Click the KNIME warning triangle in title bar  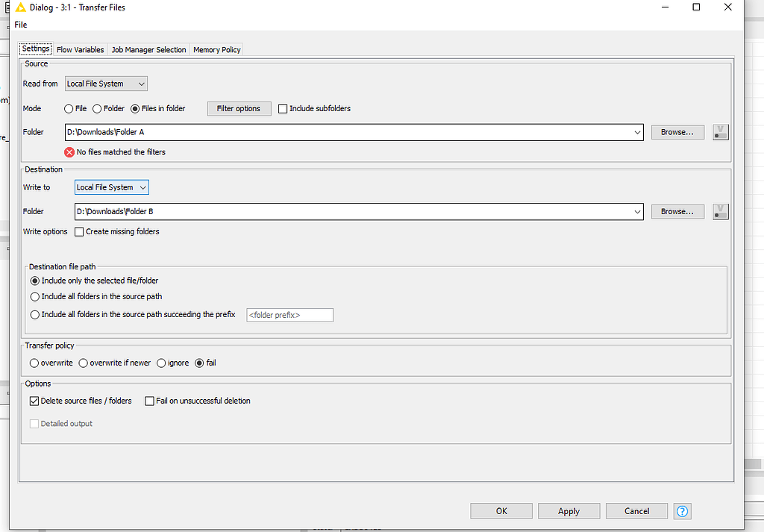pos(20,7)
